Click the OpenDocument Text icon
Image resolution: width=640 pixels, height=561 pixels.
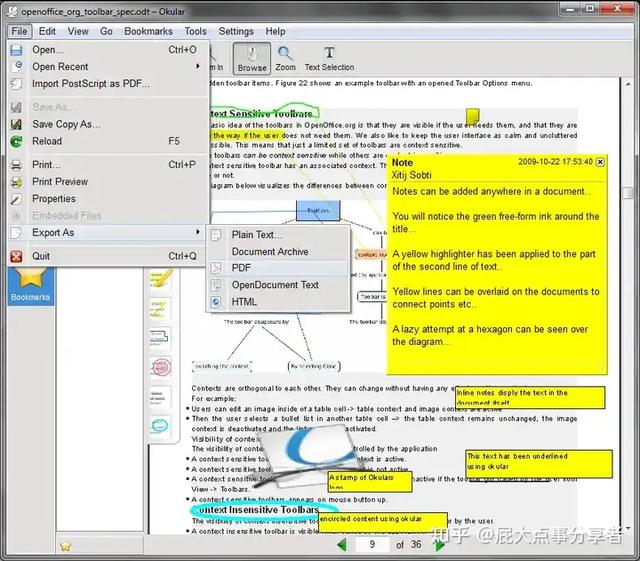(216, 285)
